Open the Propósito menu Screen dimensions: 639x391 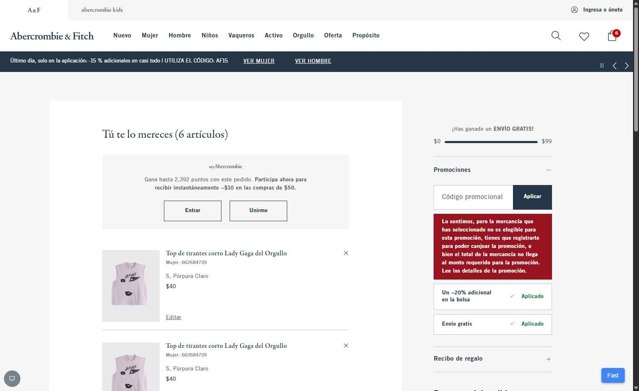coord(366,35)
